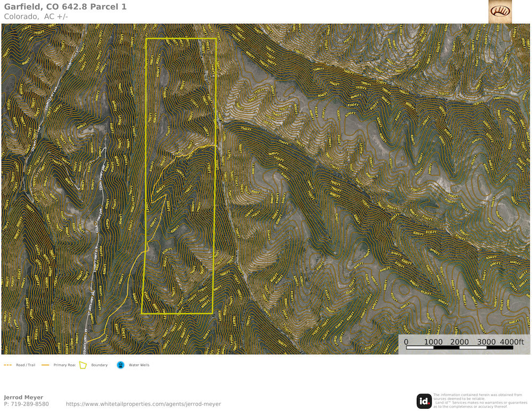Click the Land id disclaimer text

[478, 401]
